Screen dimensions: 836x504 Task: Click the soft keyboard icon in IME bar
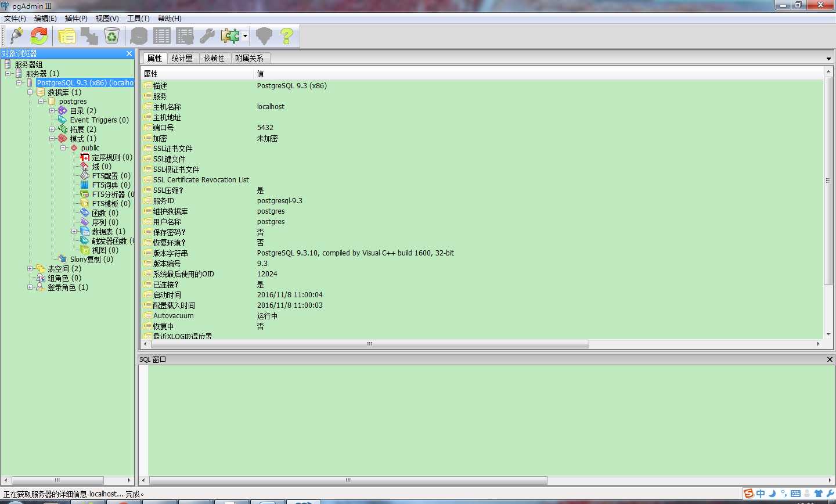tap(795, 494)
